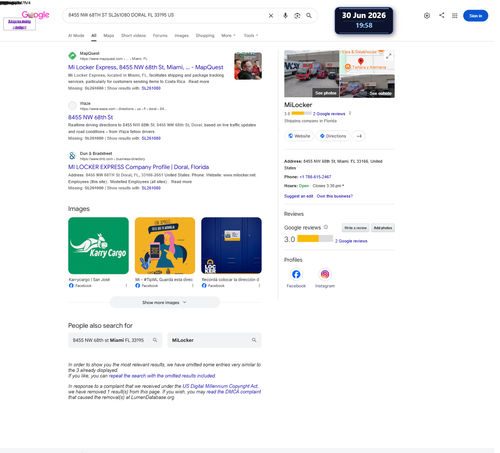Run search with the magnifier icon
Screen dimensions: 500x453
pyautogui.click(x=309, y=16)
